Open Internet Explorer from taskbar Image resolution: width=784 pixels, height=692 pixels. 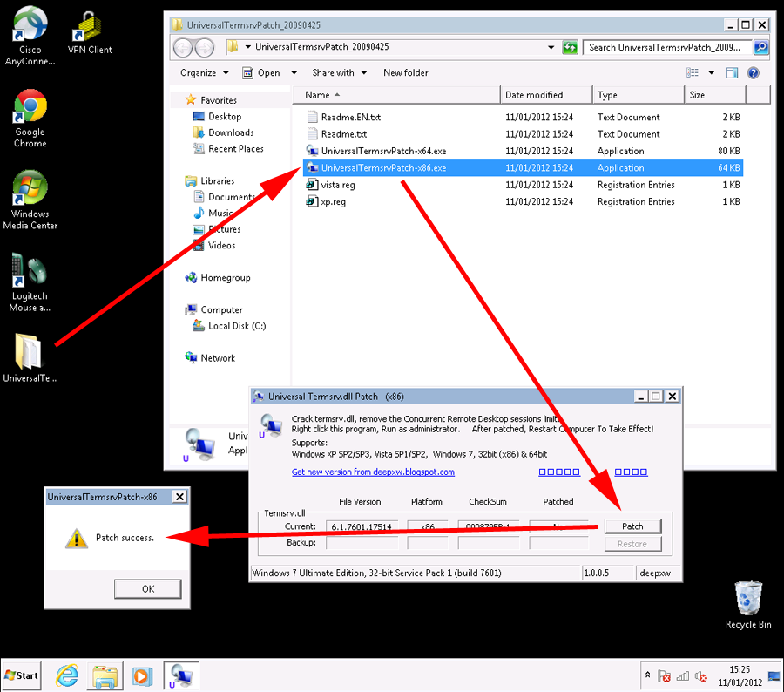[67, 675]
